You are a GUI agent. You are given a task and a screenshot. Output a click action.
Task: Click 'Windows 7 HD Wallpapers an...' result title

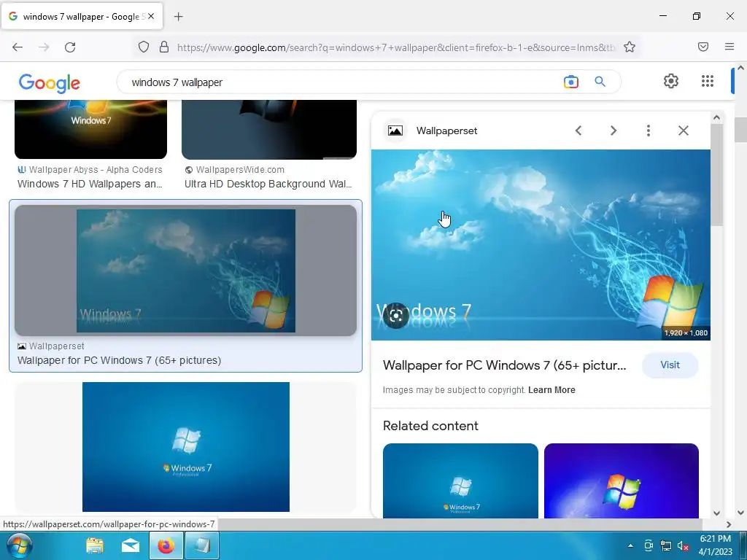(x=90, y=184)
